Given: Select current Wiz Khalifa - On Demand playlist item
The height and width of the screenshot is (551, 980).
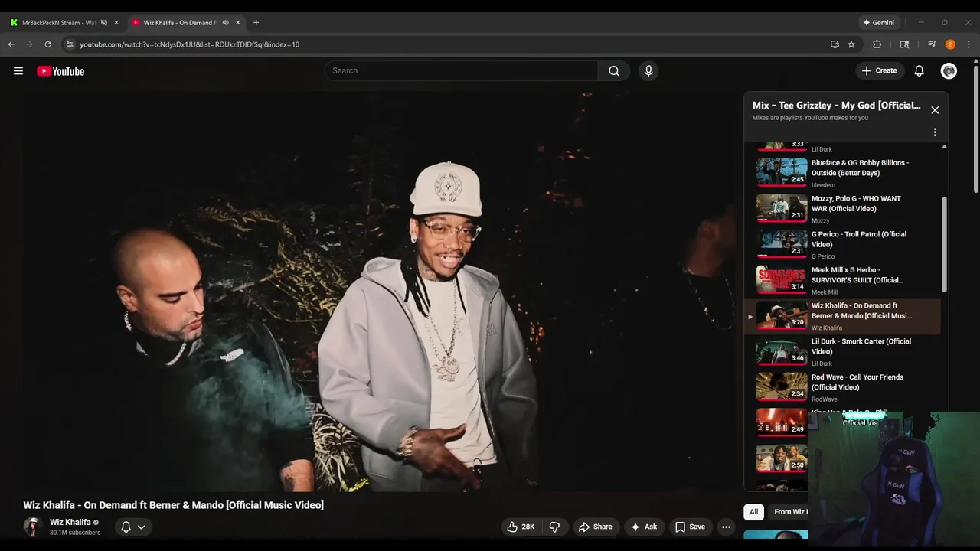Looking at the screenshot, I should [x=843, y=316].
